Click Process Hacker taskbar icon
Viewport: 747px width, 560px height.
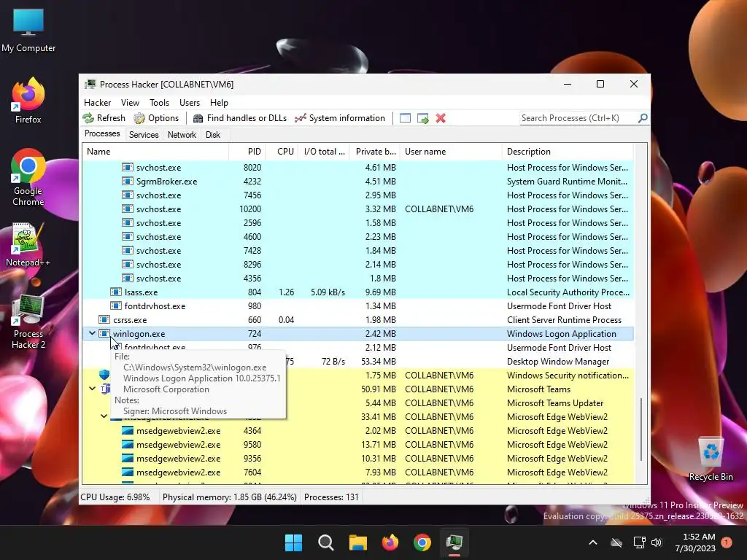(454, 542)
